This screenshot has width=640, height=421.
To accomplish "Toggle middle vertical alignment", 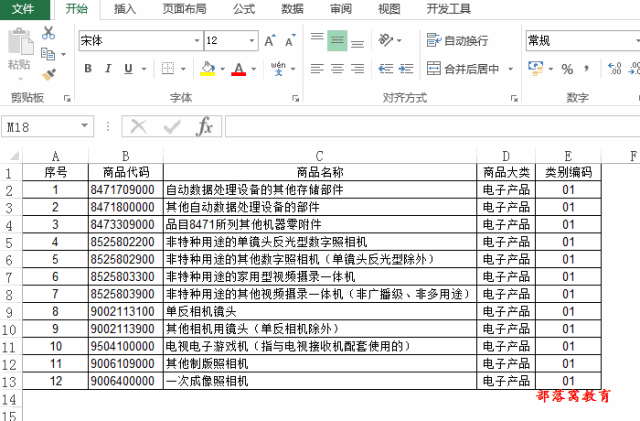I will [x=337, y=40].
